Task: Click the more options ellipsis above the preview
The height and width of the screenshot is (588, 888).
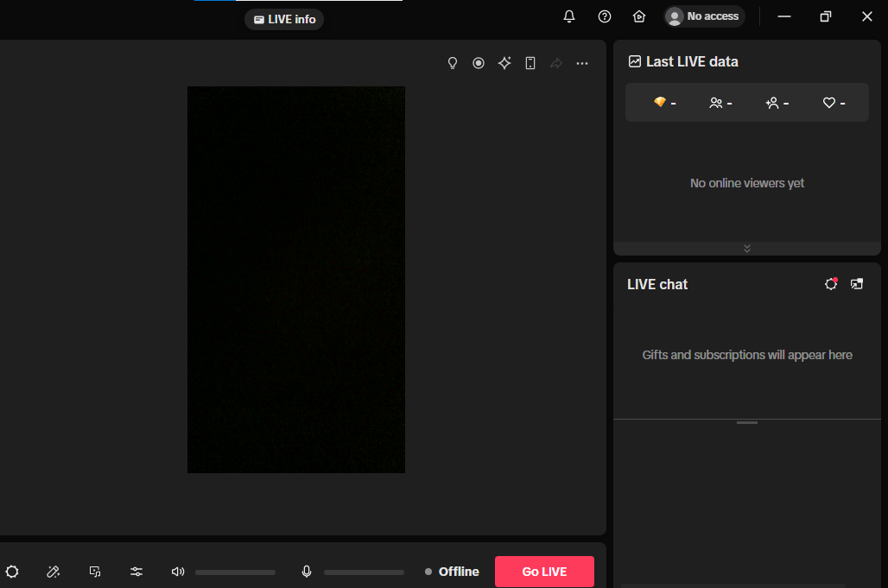Action: [x=582, y=62]
